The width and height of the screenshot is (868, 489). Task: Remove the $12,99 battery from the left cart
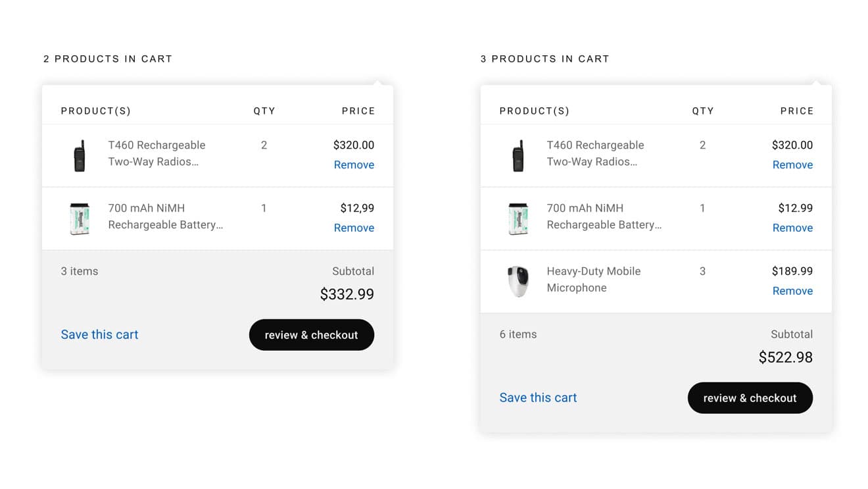tap(354, 228)
